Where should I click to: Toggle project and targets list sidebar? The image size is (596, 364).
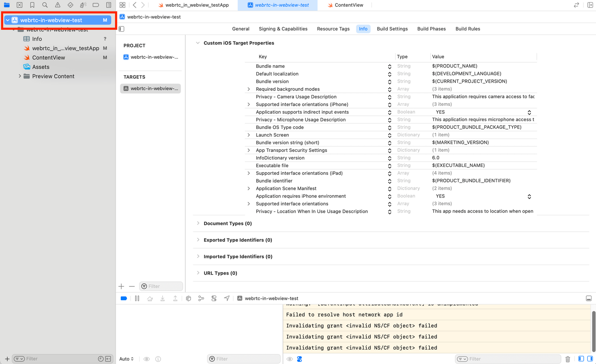121,29
